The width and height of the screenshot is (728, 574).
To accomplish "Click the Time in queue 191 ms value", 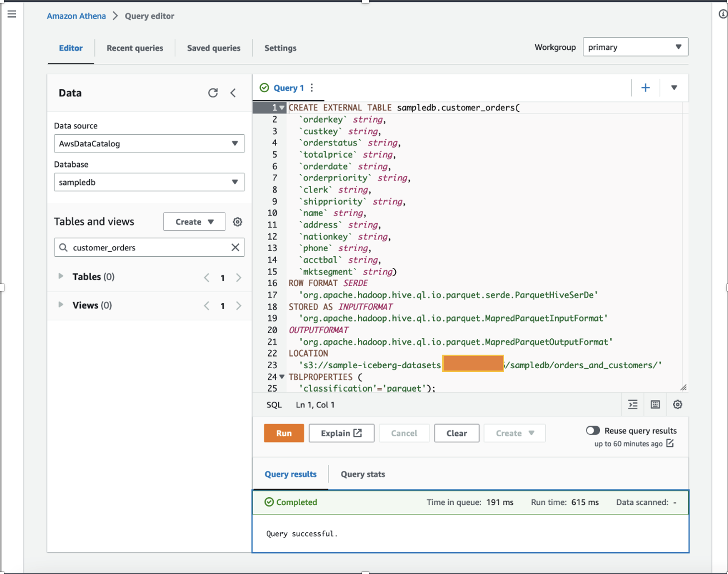I will coord(500,502).
